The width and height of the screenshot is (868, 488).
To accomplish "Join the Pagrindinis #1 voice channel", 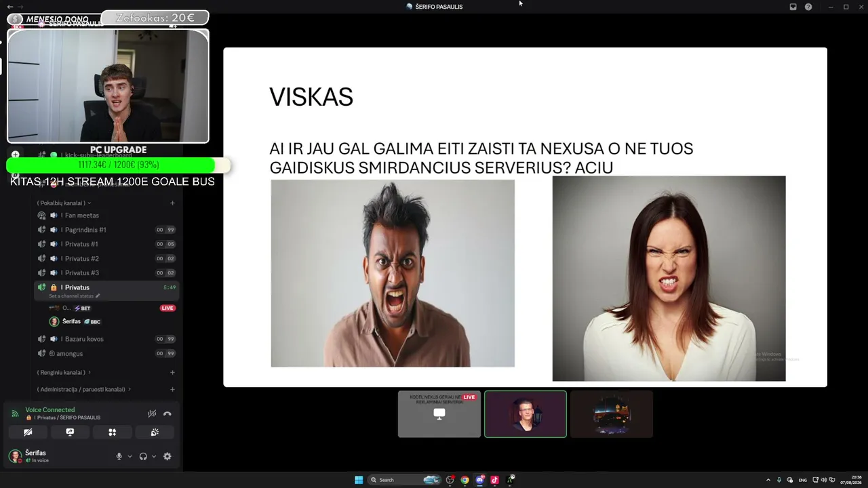I will coord(107,230).
